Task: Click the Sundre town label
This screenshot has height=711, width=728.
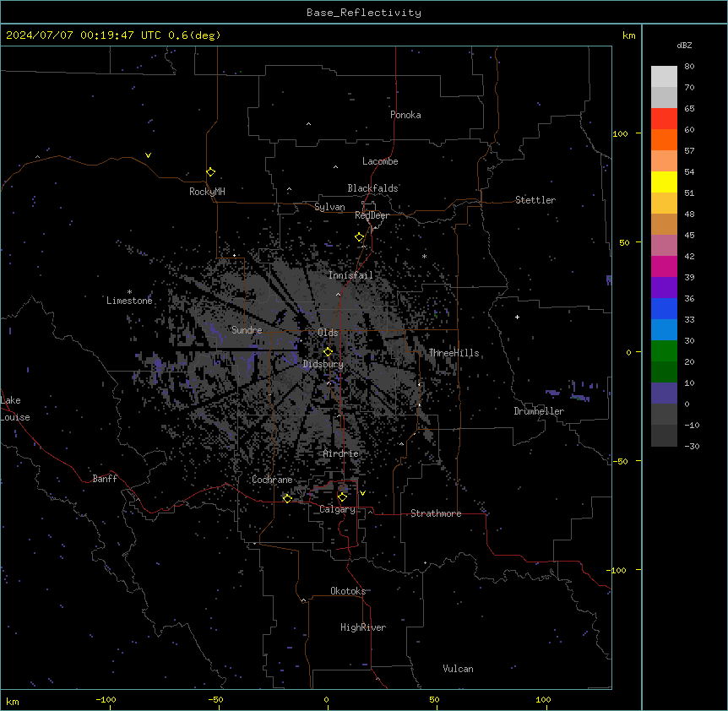Action: click(247, 330)
